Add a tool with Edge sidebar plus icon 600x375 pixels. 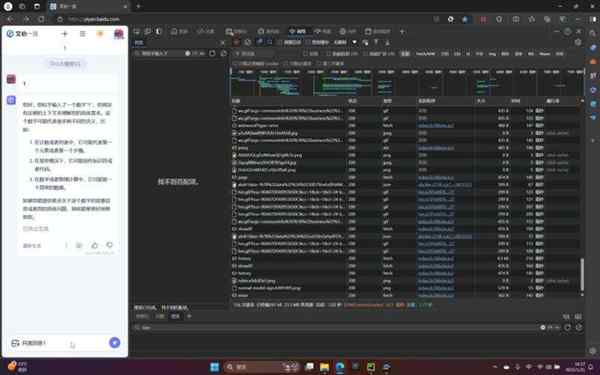point(593,140)
